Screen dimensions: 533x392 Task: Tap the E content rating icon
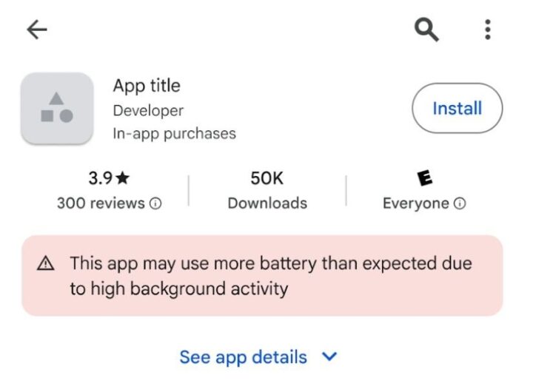click(424, 178)
